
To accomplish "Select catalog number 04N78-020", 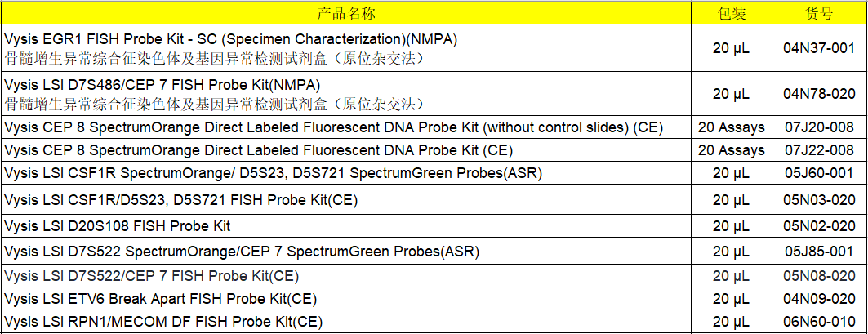I will point(819,94).
